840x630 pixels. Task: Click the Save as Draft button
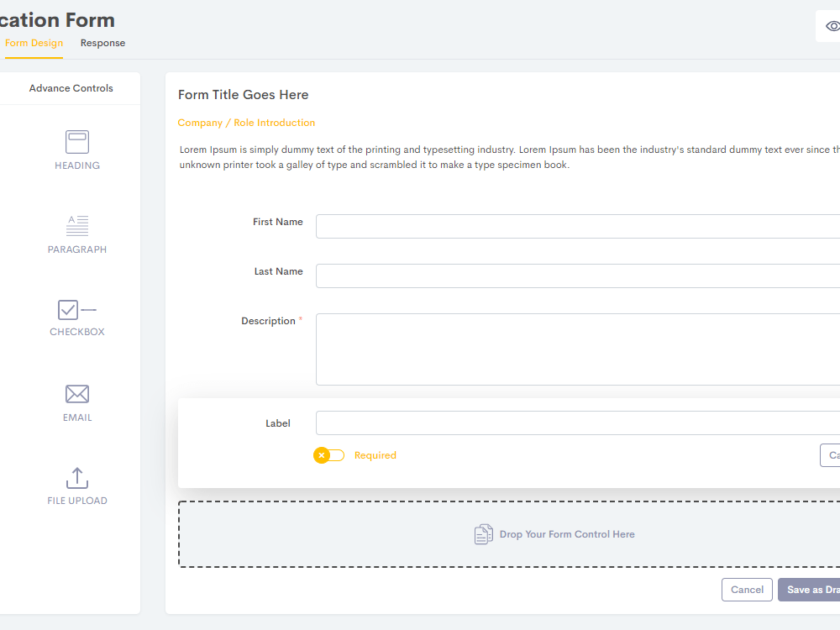[x=809, y=590]
